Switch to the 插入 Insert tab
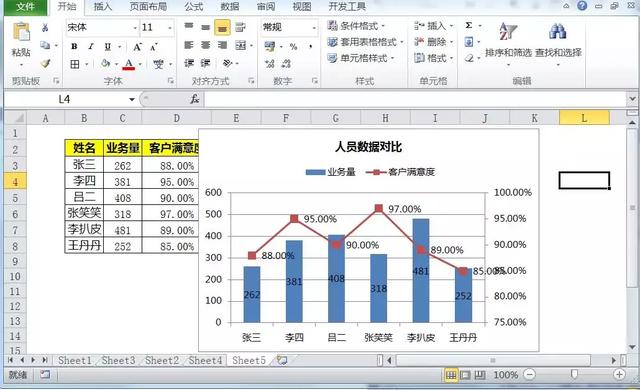 pos(103,7)
